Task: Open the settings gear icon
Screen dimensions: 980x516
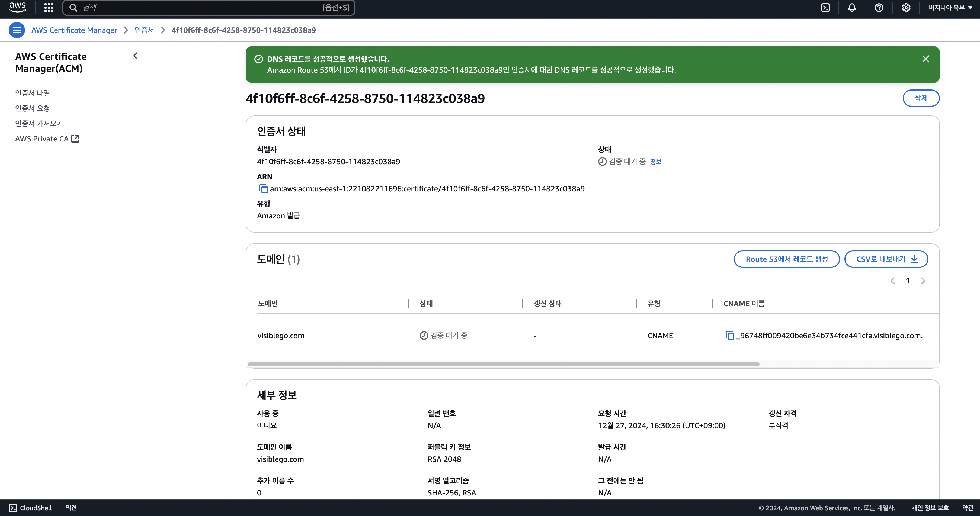Action: click(x=906, y=8)
